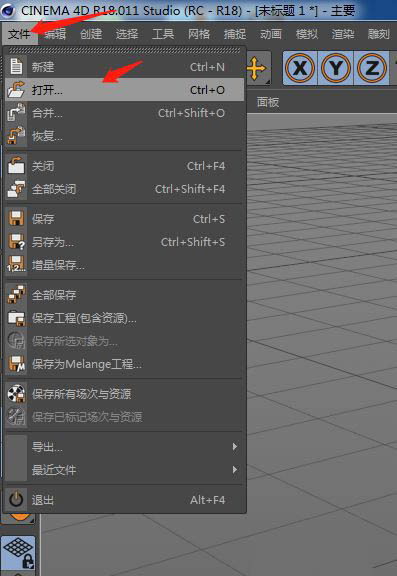Toggle Z axis lock
Image resolution: width=397 pixels, height=576 pixels.
tap(371, 68)
